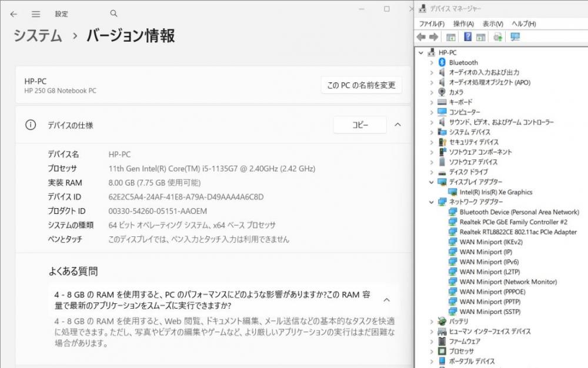Select WAN Miniport (IKEv2) entry
The image size is (588, 368).
491,242
